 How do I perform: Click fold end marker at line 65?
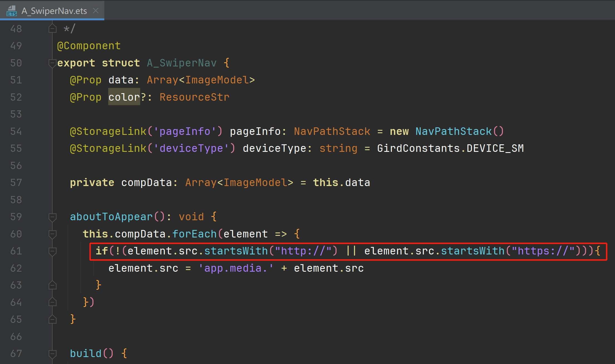coord(52,320)
